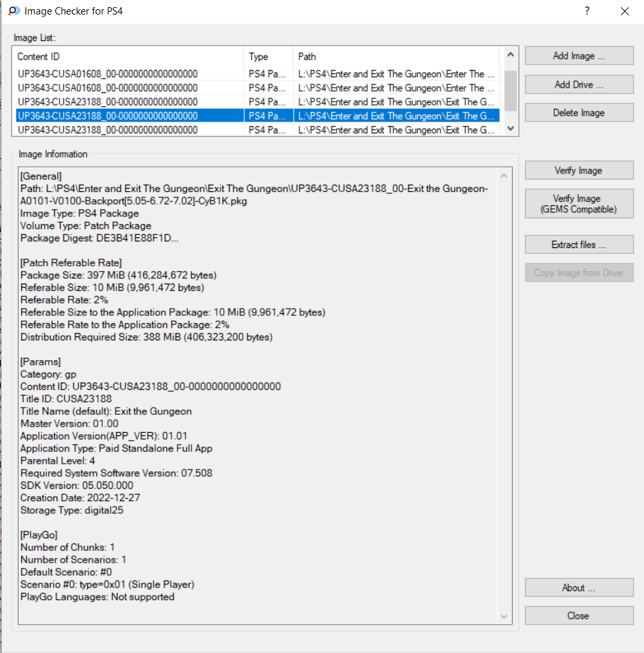This screenshot has width=644, height=653.
Task: Click the Type column header
Action: [268, 57]
